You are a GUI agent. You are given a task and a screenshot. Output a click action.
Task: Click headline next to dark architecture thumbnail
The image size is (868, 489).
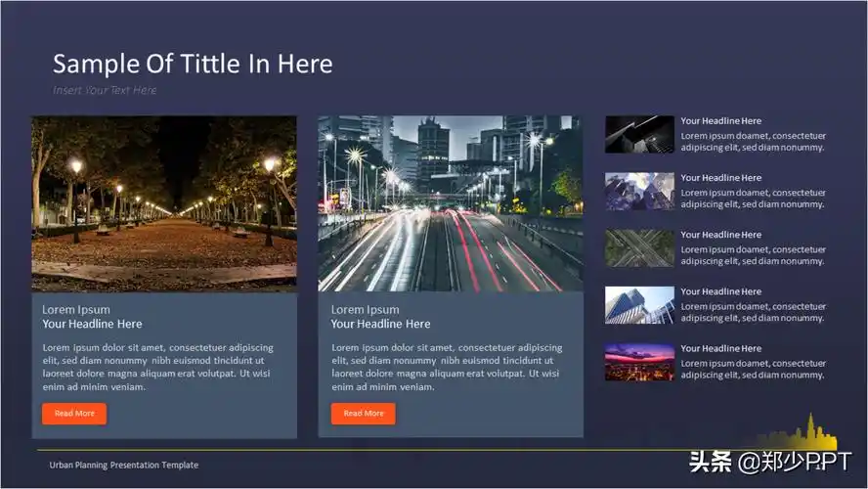[x=721, y=121]
